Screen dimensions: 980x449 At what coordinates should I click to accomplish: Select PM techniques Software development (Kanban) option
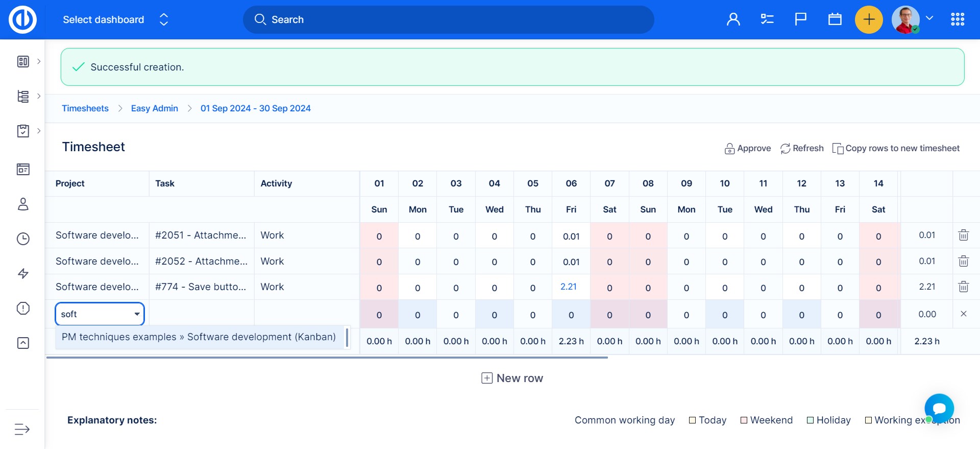199,337
